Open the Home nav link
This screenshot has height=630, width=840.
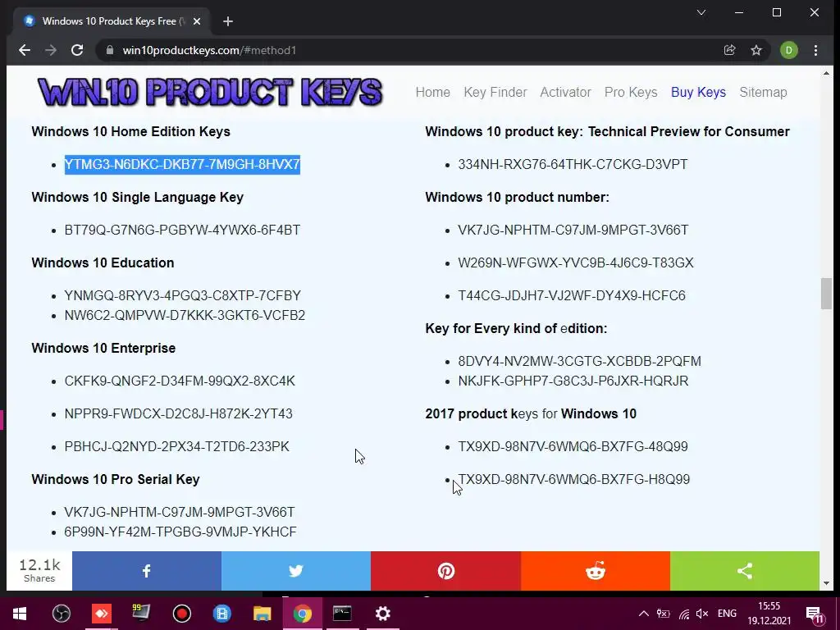click(x=433, y=92)
